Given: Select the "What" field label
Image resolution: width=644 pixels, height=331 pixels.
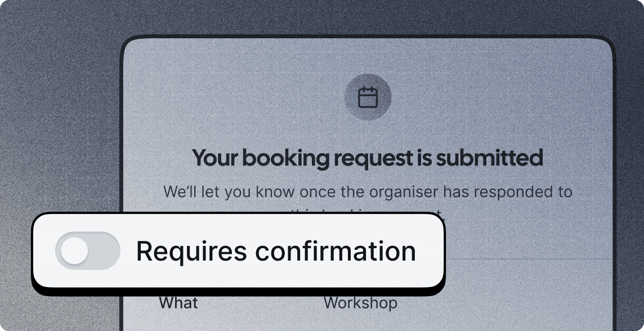Looking at the screenshot, I should [178, 303].
